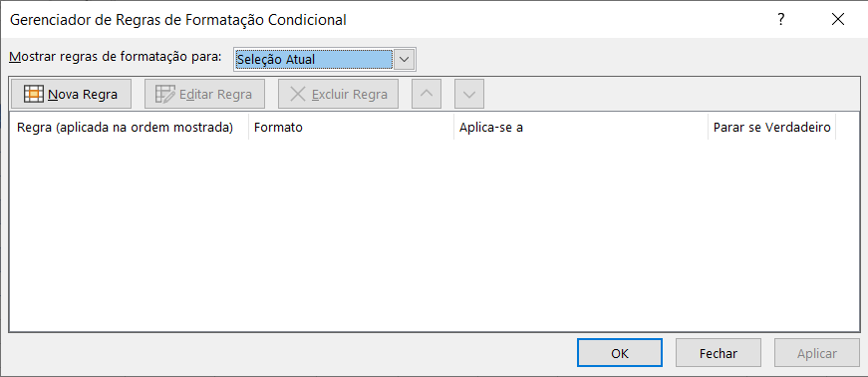The width and height of the screenshot is (868, 377).
Task: Click the Formato column header
Action: 351,128
